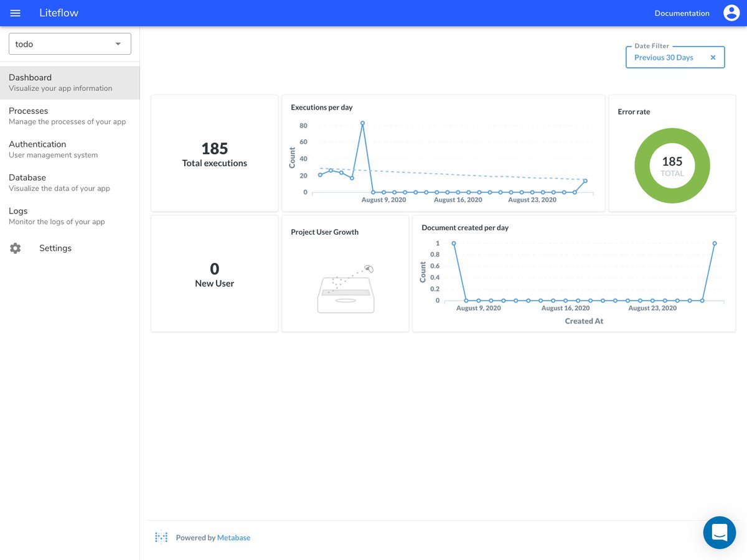The image size is (747, 560).
Task: Click the 0 New User card
Action: (x=215, y=274)
